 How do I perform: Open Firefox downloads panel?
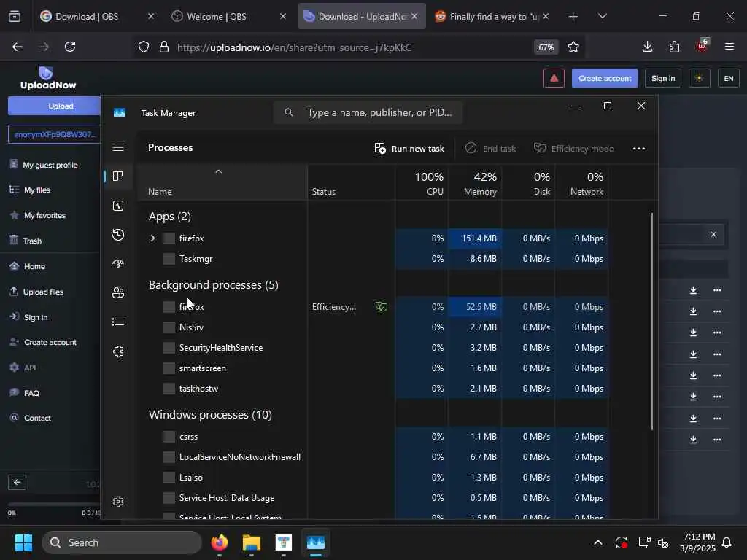[648, 47]
